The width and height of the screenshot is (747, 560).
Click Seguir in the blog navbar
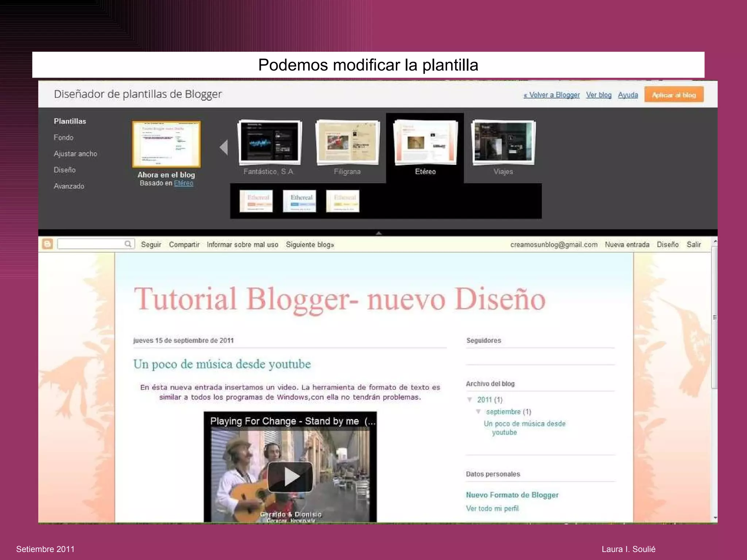click(151, 245)
